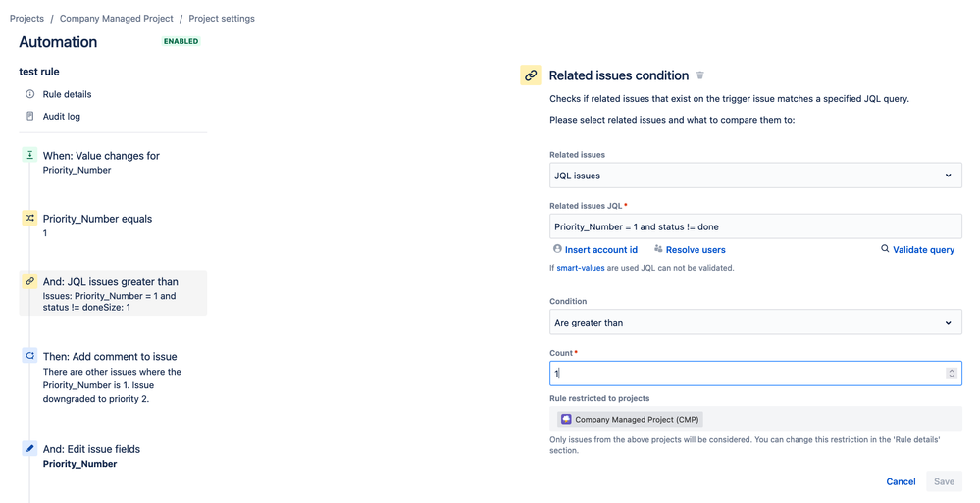
Task: Delete the Related issues condition via trash icon
Action: [x=700, y=75]
